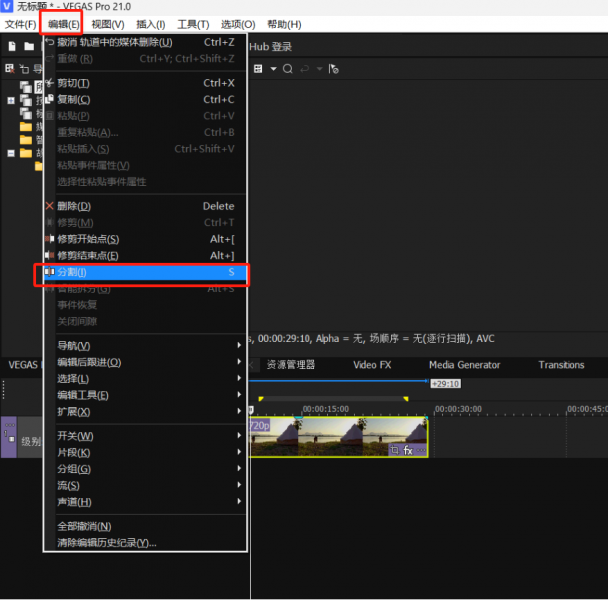Click the New project icon
The width and height of the screenshot is (608, 600).
click(x=12, y=47)
